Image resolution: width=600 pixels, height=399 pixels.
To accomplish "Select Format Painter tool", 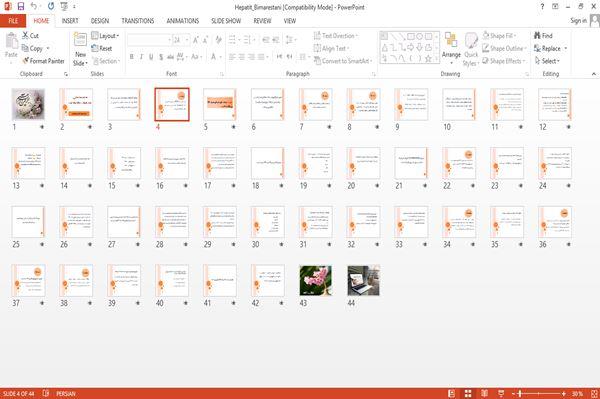I will point(43,61).
